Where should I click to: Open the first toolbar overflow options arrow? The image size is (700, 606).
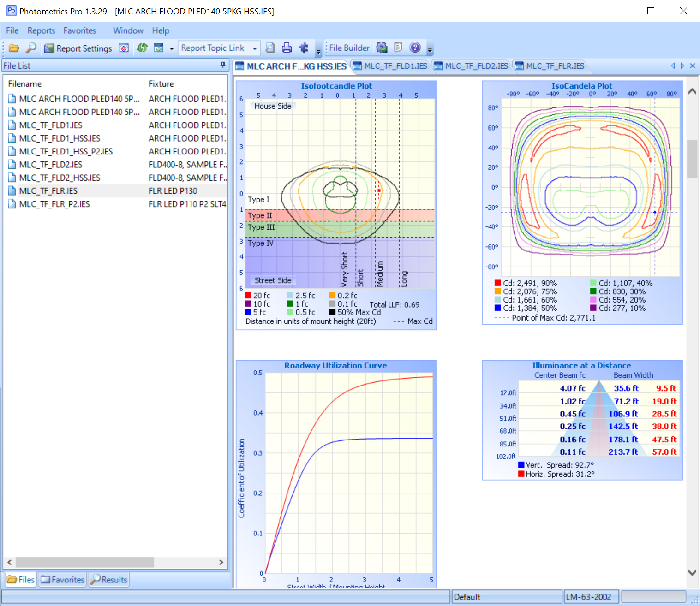(318, 50)
